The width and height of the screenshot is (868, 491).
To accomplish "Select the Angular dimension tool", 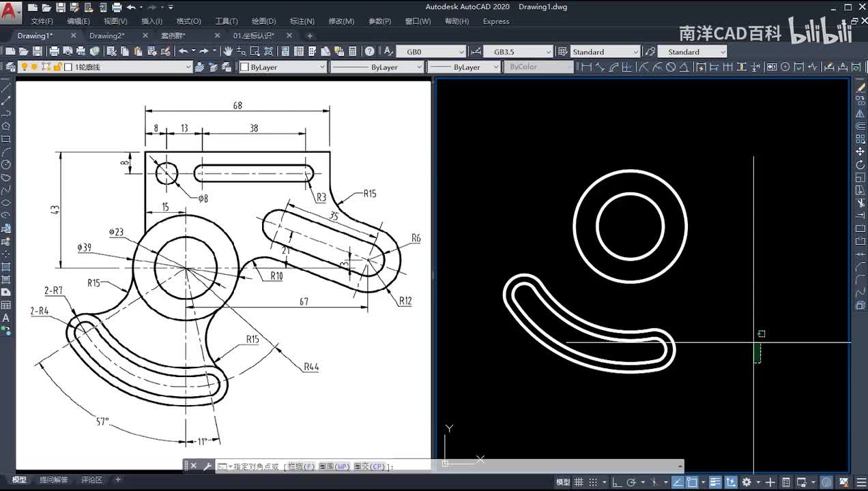I will 684,67.
